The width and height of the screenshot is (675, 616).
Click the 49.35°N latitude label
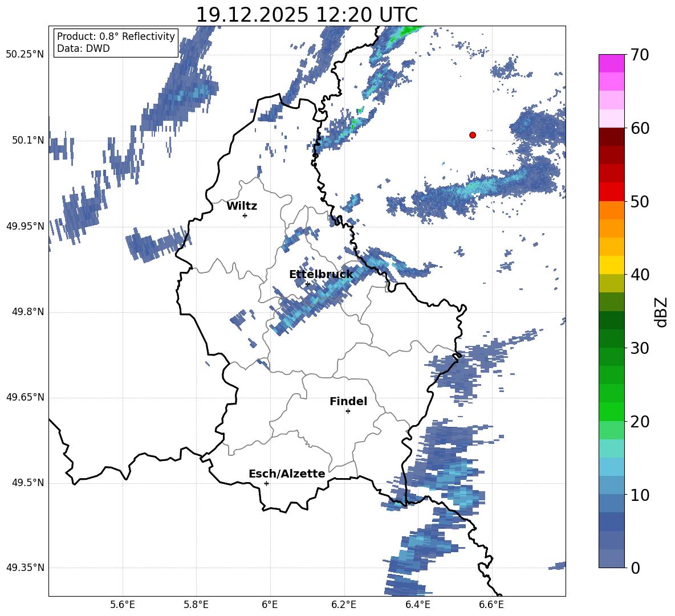point(25,568)
